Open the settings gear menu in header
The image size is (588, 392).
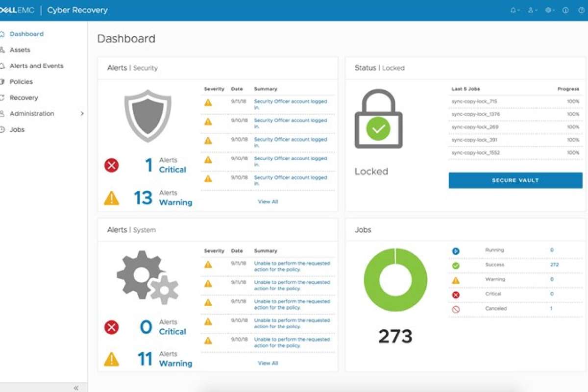[x=549, y=10]
